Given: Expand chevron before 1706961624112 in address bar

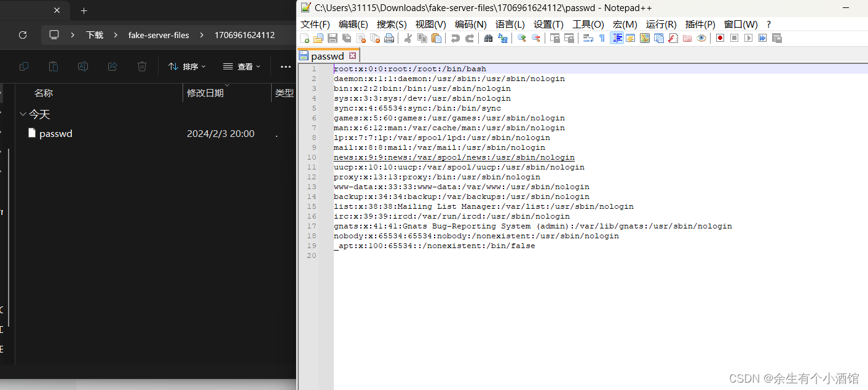Looking at the screenshot, I should tap(201, 35).
